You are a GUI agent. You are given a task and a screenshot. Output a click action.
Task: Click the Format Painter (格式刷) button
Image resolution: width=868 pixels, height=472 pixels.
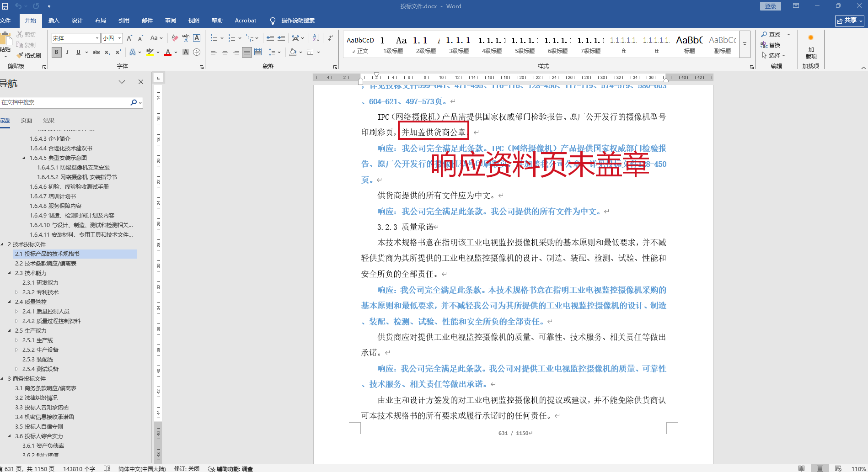[x=29, y=55]
